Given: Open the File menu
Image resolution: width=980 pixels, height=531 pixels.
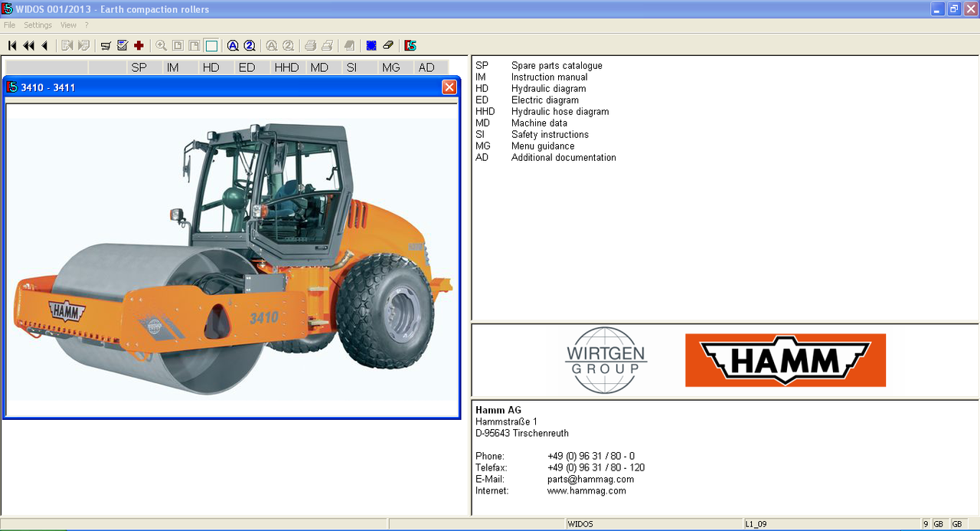Looking at the screenshot, I should point(9,25).
